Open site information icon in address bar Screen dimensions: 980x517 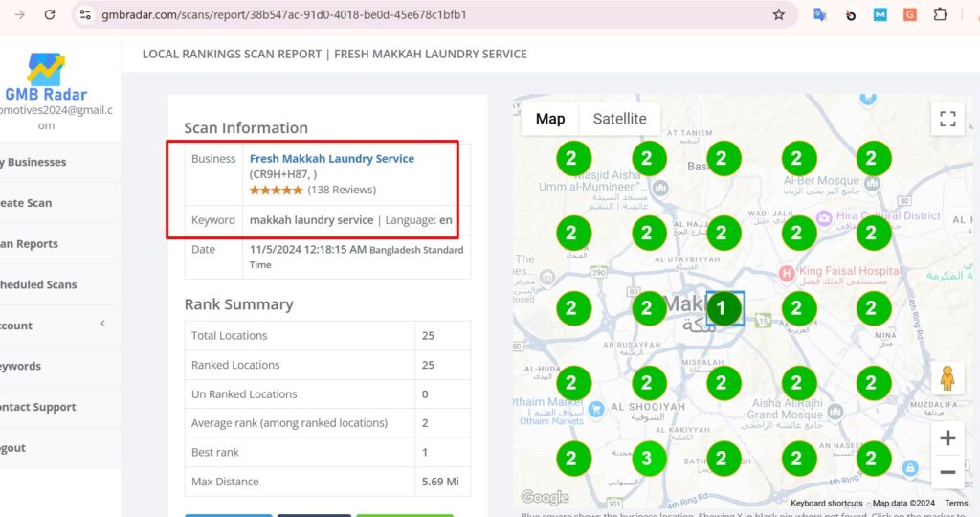pyautogui.click(x=85, y=14)
